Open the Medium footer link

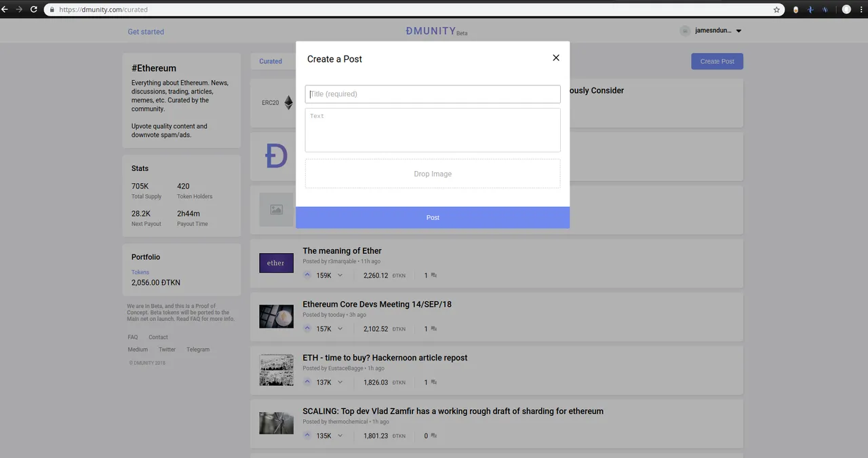138,349
